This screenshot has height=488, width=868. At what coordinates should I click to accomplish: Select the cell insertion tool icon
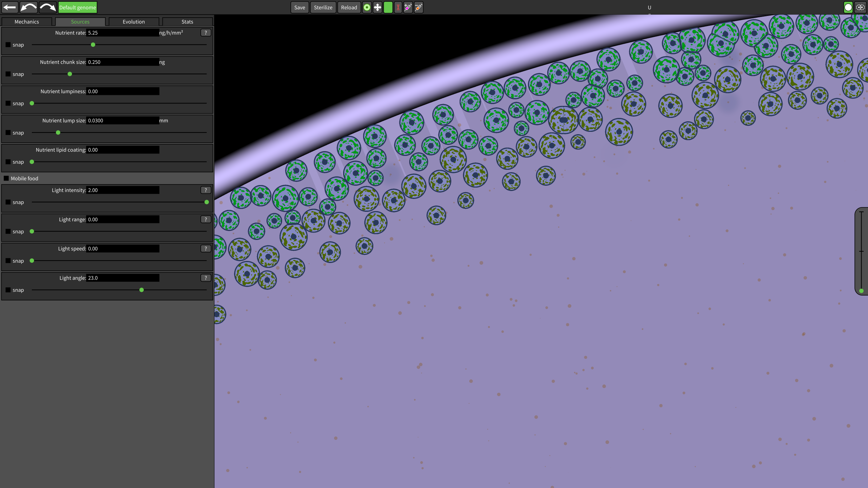[x=367, y=7]
